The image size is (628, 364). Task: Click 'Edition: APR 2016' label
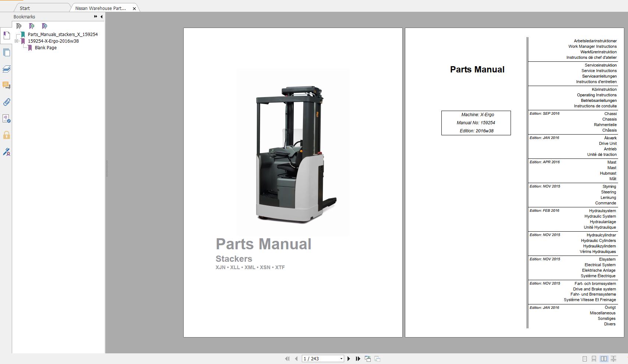[544, 162]
